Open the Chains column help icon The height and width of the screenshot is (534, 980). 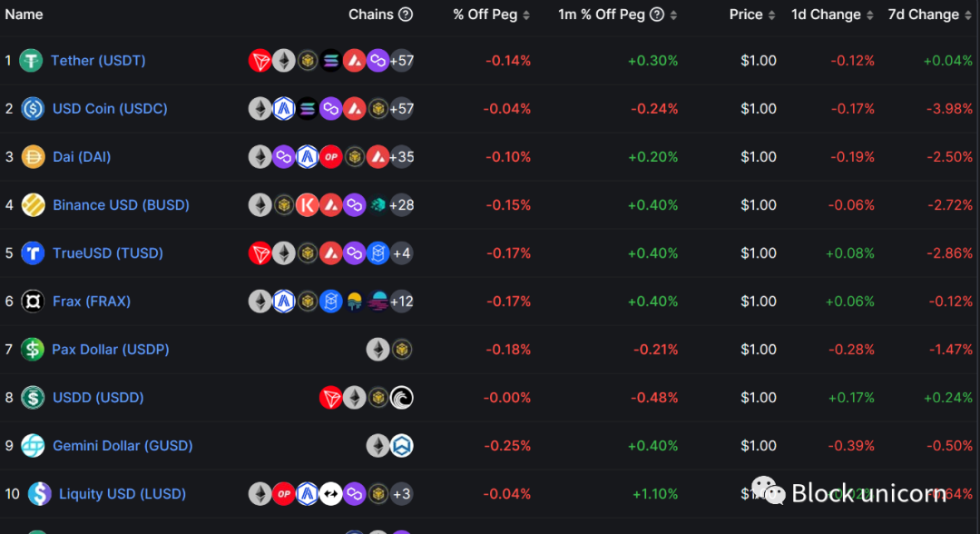point(406,15)
